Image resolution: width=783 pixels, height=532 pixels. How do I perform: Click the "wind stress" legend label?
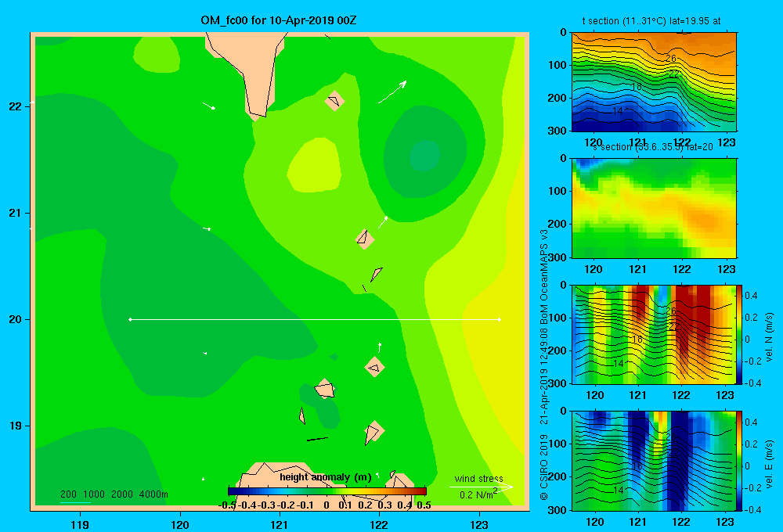coord(479,478)
